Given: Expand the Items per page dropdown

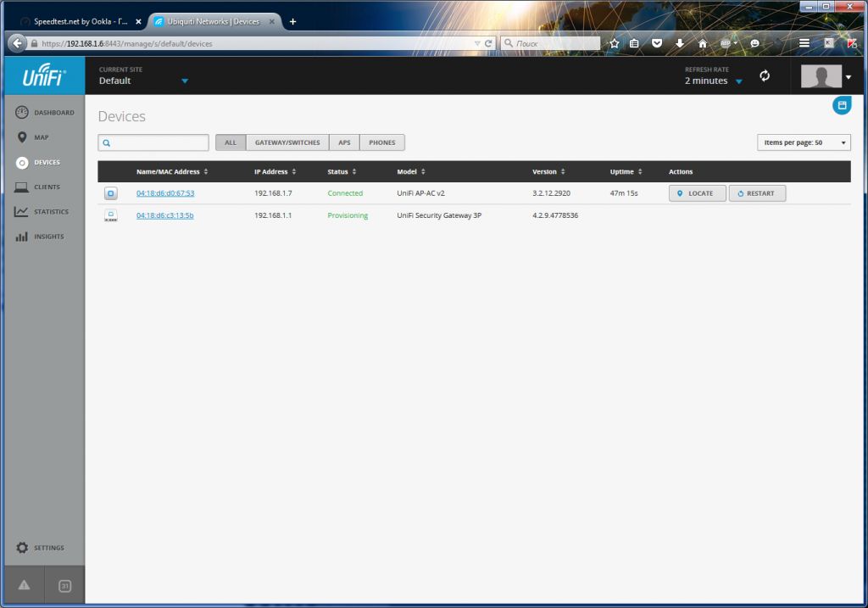Looking at the screenshot, I should point(803,142).
